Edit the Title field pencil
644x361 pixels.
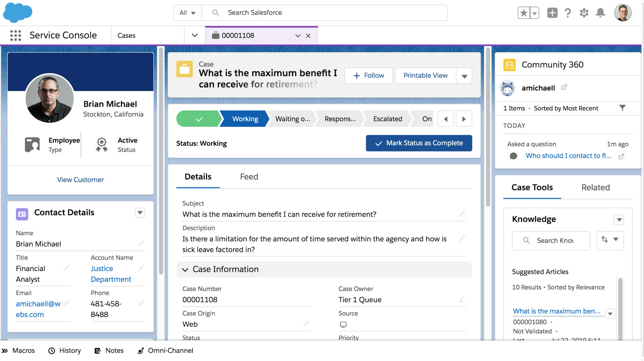66,268
